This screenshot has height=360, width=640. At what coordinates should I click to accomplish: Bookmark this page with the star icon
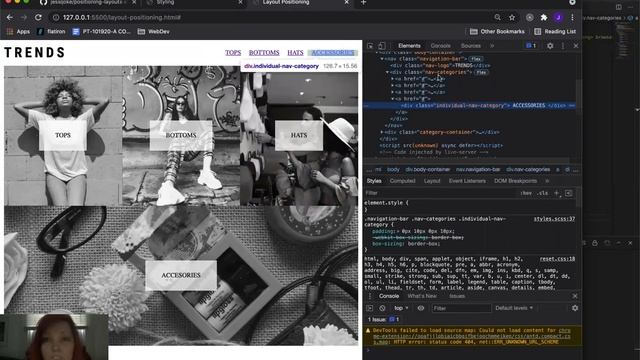point(512,18)
